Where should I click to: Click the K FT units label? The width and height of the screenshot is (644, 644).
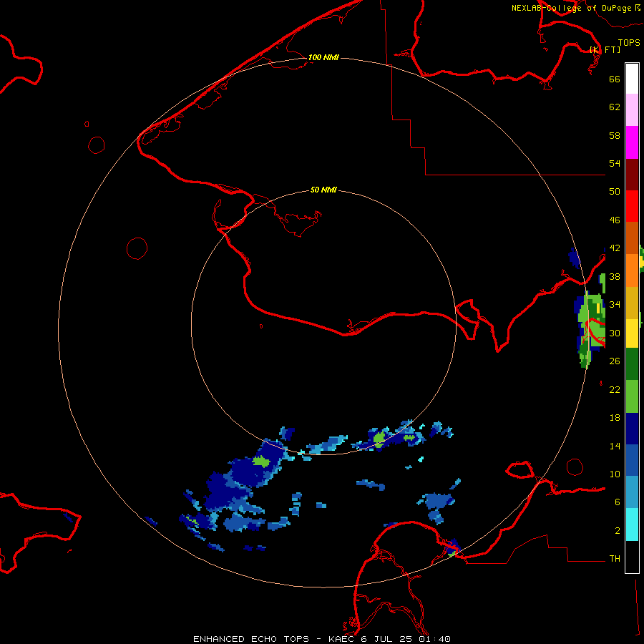605,49
